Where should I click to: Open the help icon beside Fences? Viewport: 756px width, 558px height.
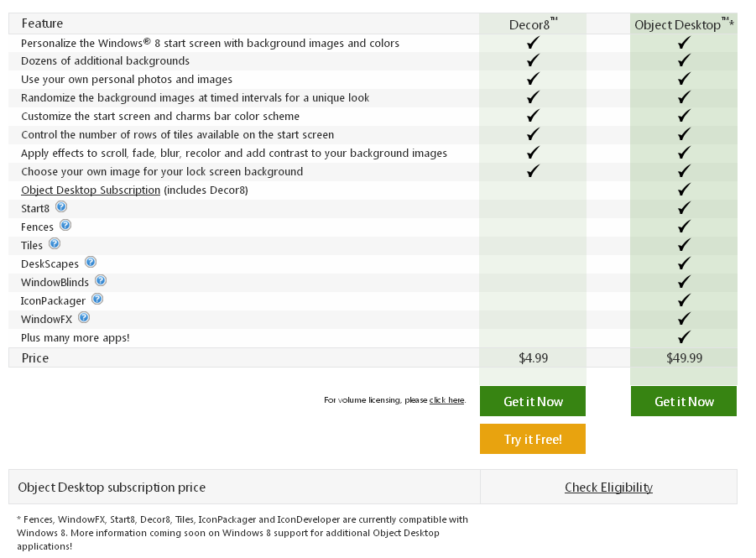[x=65, y=225]
